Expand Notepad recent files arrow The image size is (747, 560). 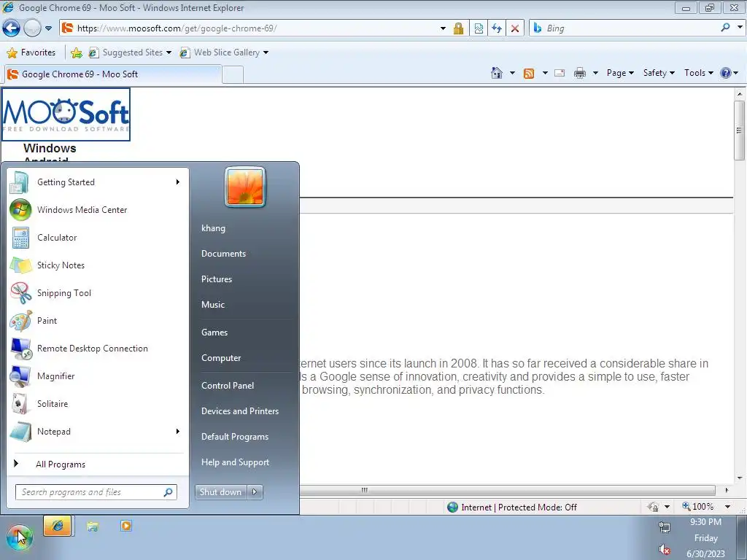(178, 432)
